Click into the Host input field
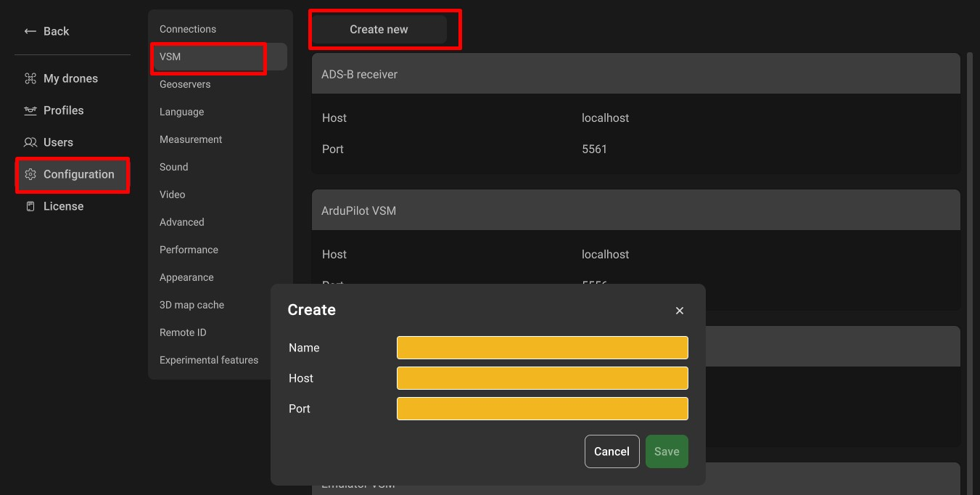Image resolution: width=980 pixels, height=495 pixels. coord(542,378)
